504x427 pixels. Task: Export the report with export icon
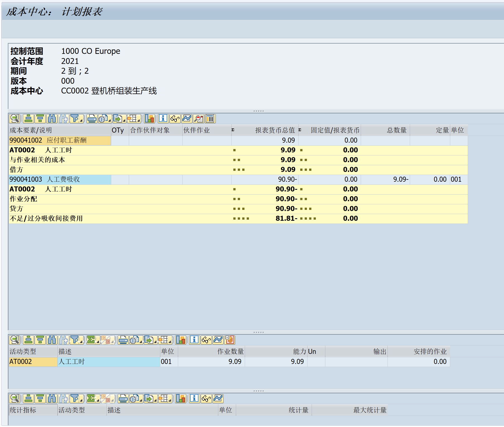pyautogui.click(x=117, y=119)
